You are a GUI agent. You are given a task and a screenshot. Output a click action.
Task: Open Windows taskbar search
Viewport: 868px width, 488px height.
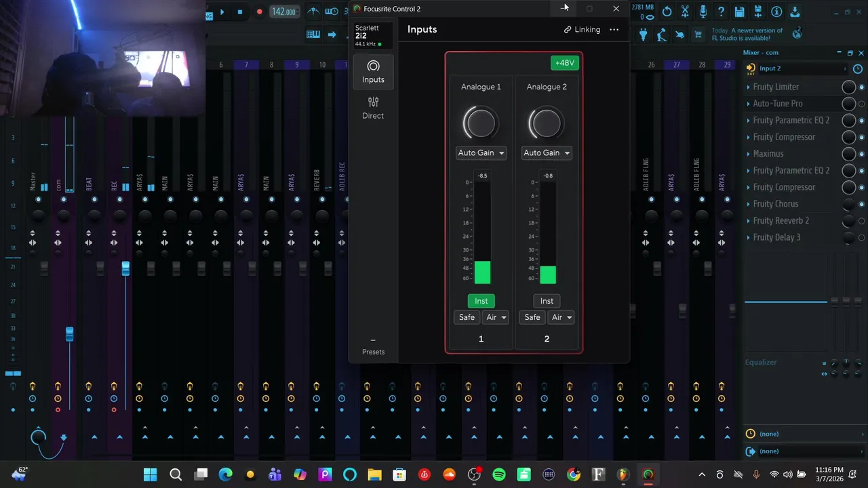pyautogui.click(x=176, y=474)
